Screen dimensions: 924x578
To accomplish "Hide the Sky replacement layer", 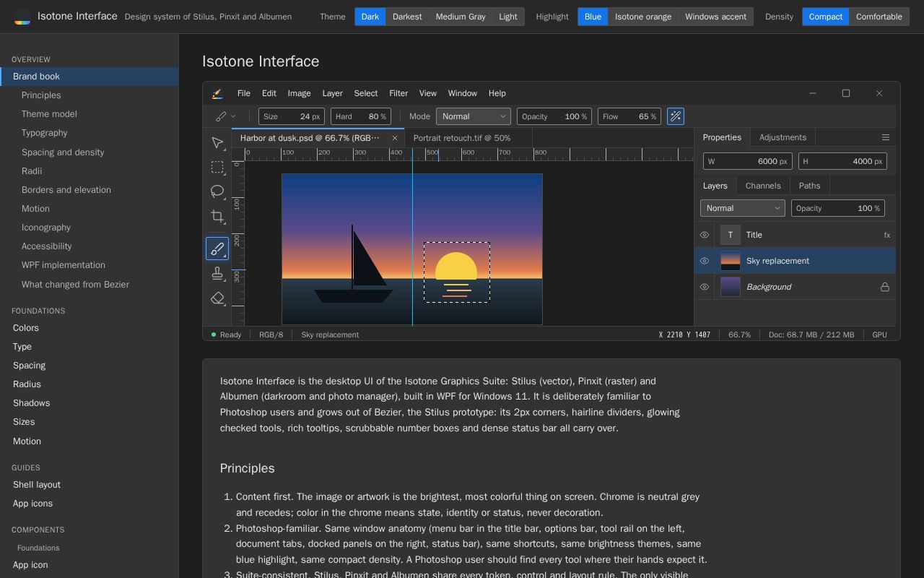I will [x=705, y=261].
